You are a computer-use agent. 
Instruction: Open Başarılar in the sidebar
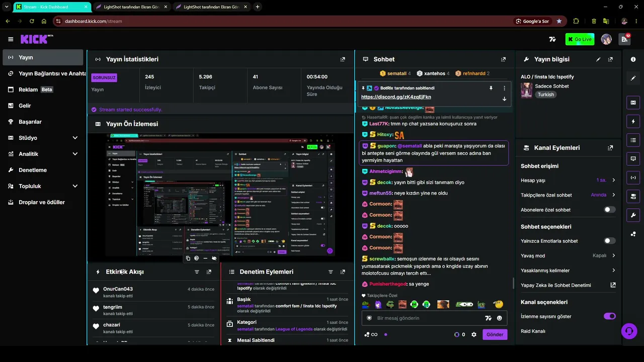click(x=43, y=122)
